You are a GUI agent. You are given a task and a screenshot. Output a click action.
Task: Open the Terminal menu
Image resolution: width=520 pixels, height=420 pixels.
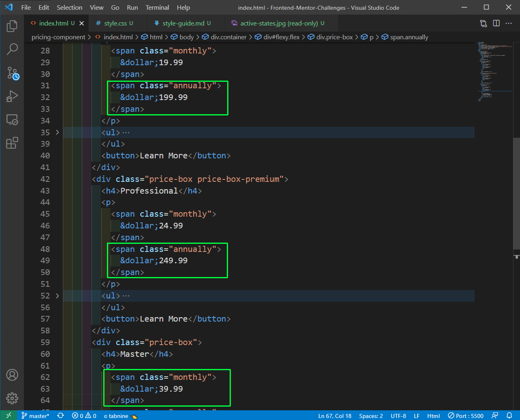(157, 7)
